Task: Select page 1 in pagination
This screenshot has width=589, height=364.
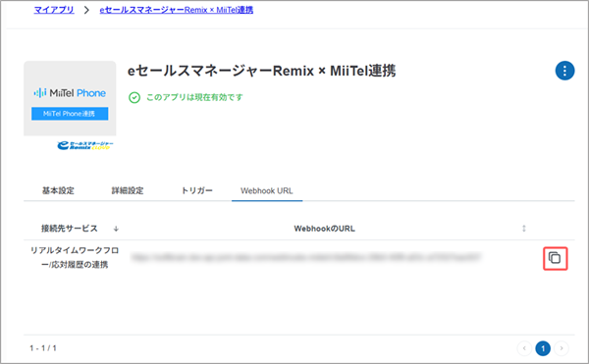Action: click(x=543, y=348)
